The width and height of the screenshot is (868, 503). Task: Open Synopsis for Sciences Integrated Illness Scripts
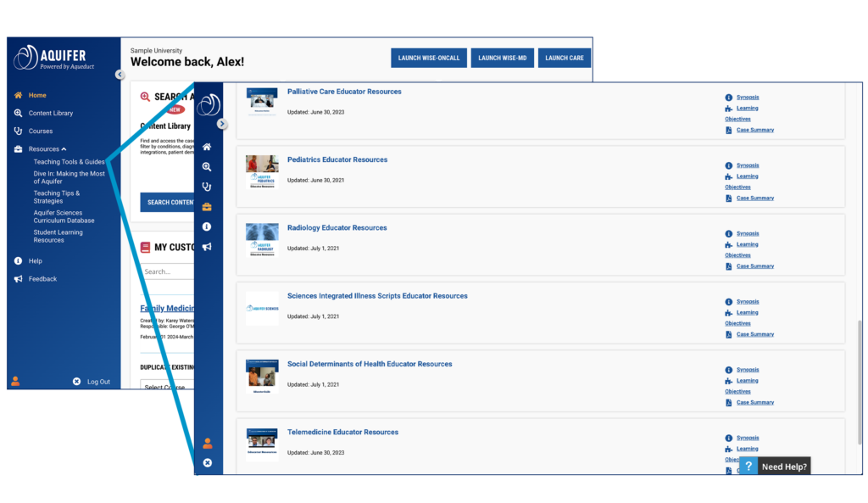pos(748,302)
